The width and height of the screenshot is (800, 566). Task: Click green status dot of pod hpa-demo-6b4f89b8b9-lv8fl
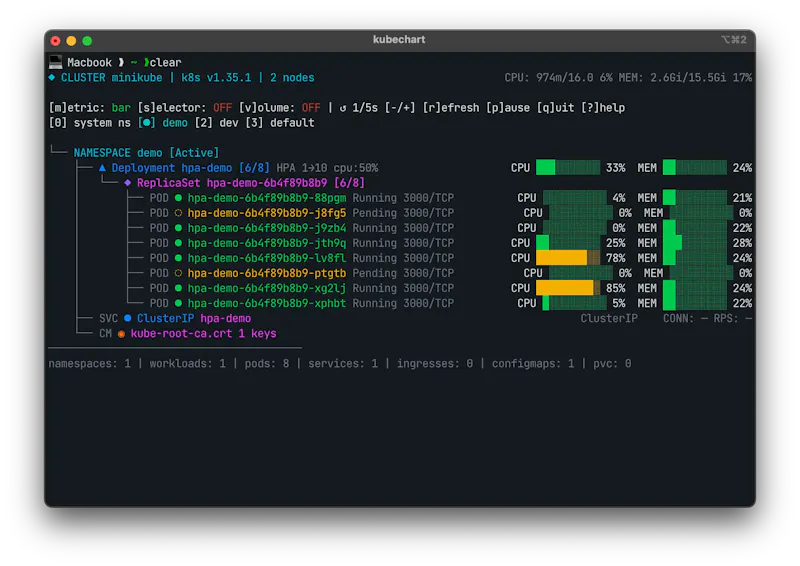(178, 258)
